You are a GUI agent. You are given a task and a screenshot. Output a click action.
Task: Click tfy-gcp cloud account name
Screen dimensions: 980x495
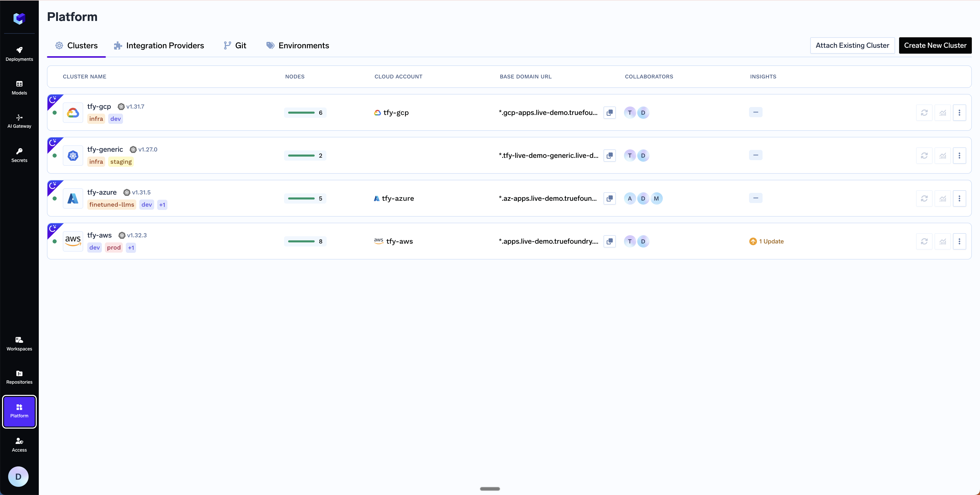coord(396,113)
